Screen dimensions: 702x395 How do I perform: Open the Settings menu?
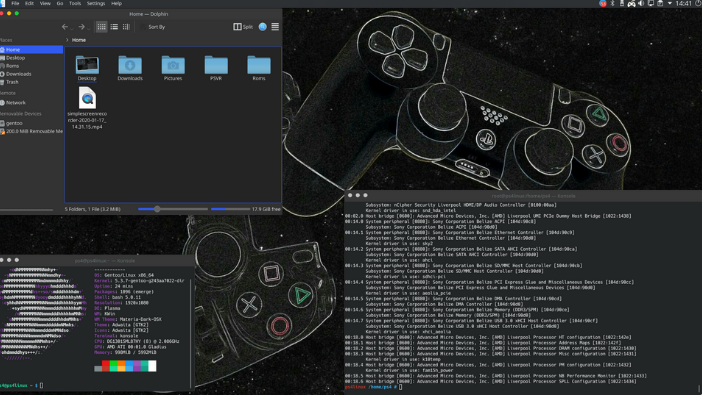tap(96, 3)
